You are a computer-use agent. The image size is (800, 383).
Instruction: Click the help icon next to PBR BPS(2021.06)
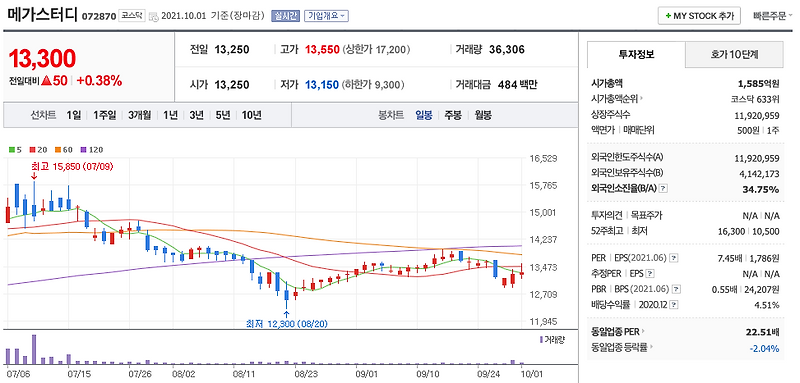point(677,290)
